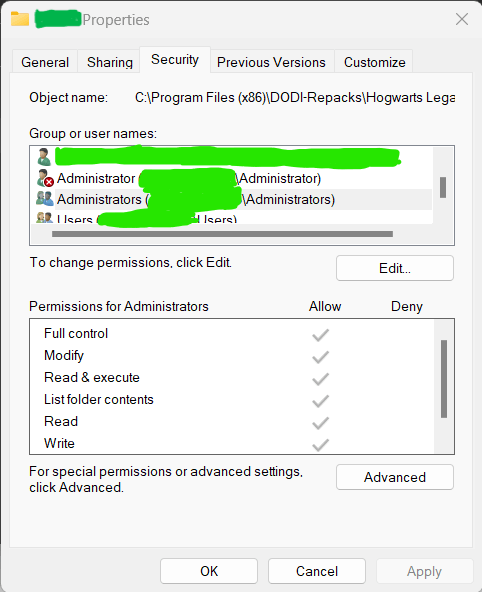482x592 pixels.
Task: Select the disabled Administrator account icon
Action: [x=45, y=178]
